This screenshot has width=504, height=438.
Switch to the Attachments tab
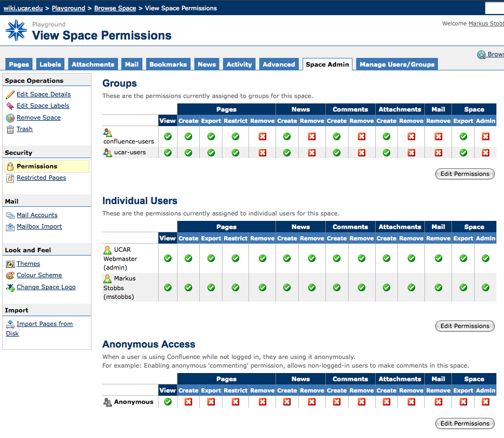[x=93, y=64]
